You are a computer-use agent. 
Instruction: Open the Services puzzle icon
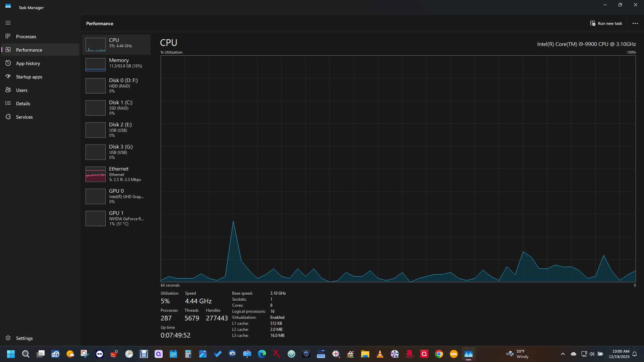click(8, 117)
